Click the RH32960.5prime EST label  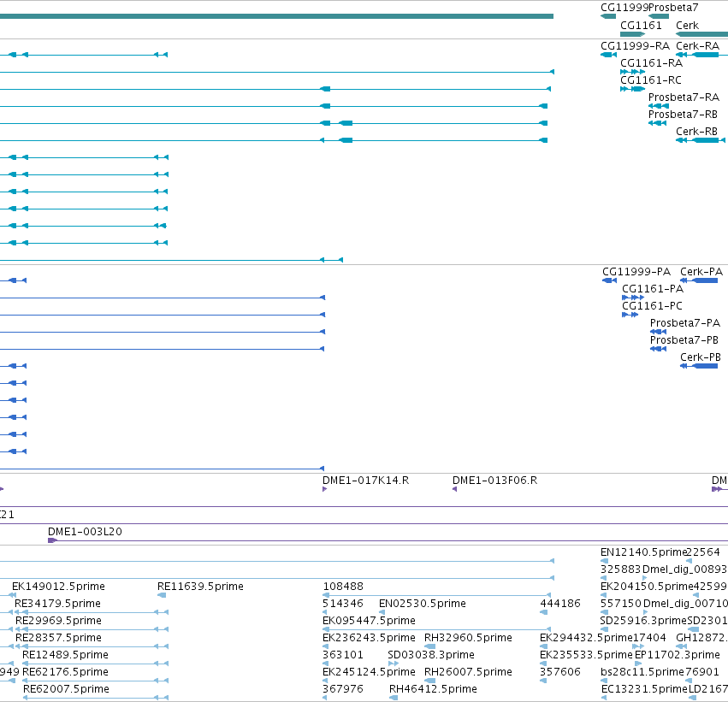(x=468, y=638)
